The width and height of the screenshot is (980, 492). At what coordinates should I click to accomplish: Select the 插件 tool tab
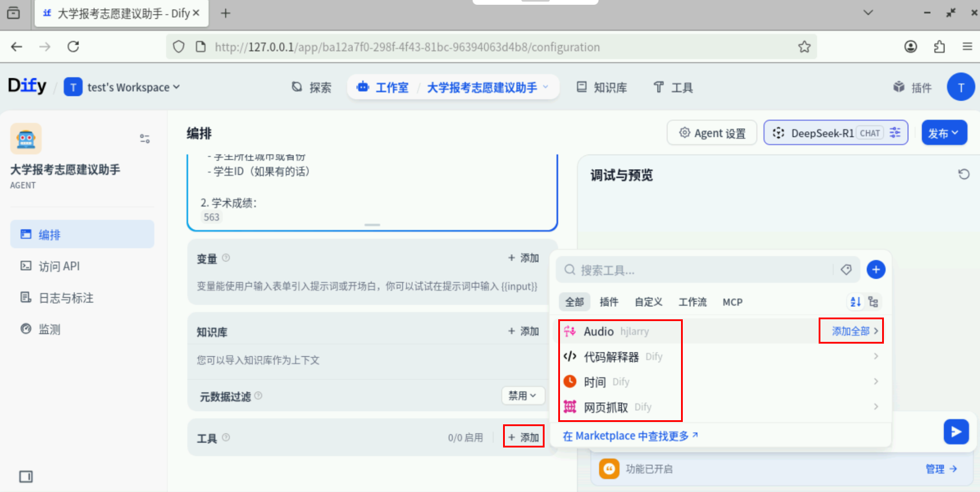[609, 302]
